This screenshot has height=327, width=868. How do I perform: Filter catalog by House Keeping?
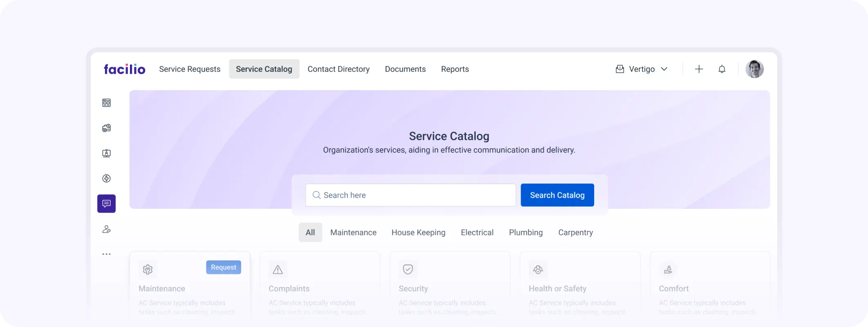418,232
